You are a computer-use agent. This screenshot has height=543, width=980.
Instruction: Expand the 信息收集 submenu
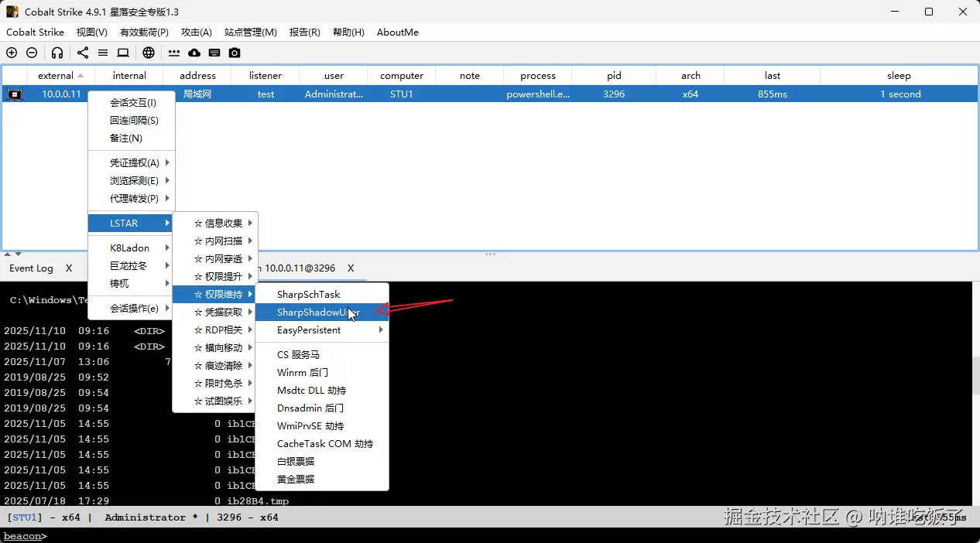[x=215, y=224]
